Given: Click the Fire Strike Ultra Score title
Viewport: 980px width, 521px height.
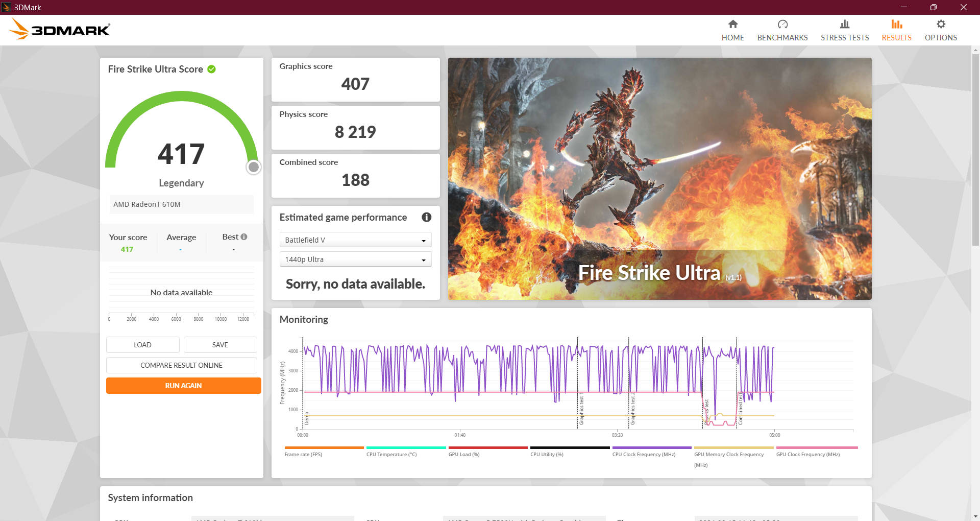Looking at the screenshot, I should 155,69.
